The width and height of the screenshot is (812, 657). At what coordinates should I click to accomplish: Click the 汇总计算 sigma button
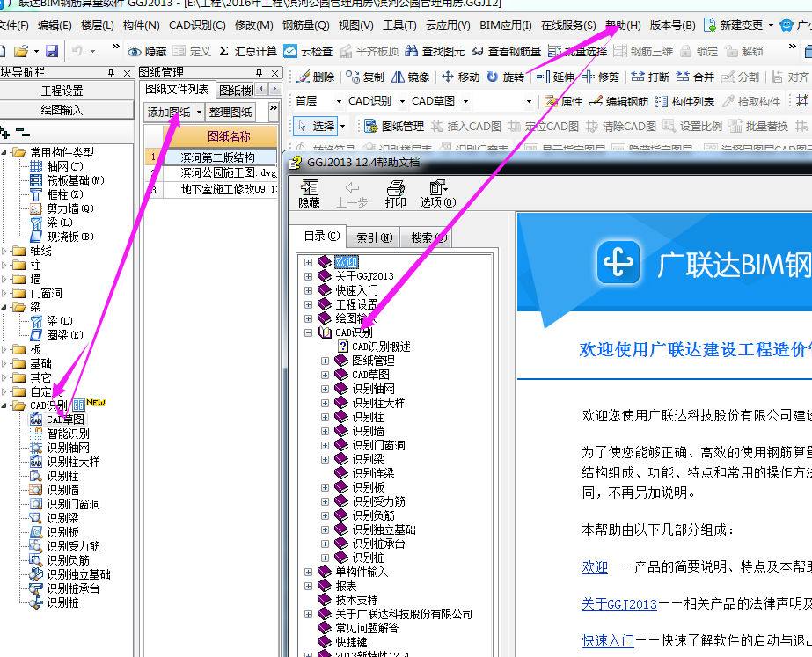click(247, 51)
